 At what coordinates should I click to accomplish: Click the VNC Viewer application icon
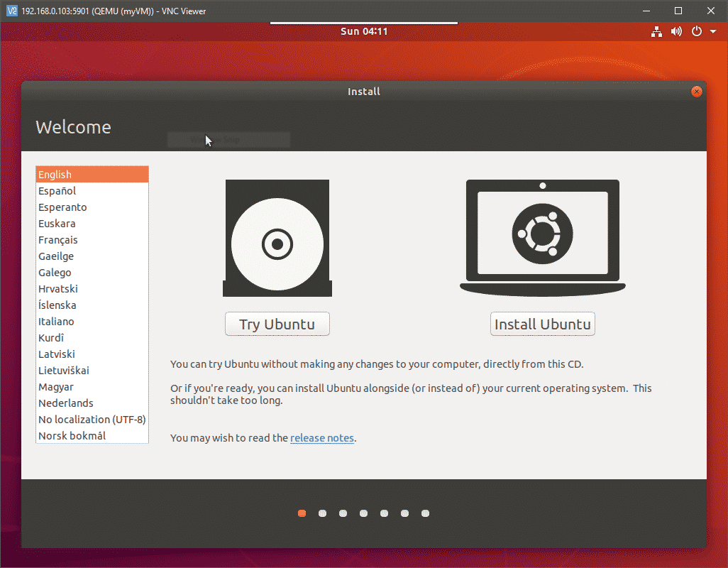click(11, 11)
